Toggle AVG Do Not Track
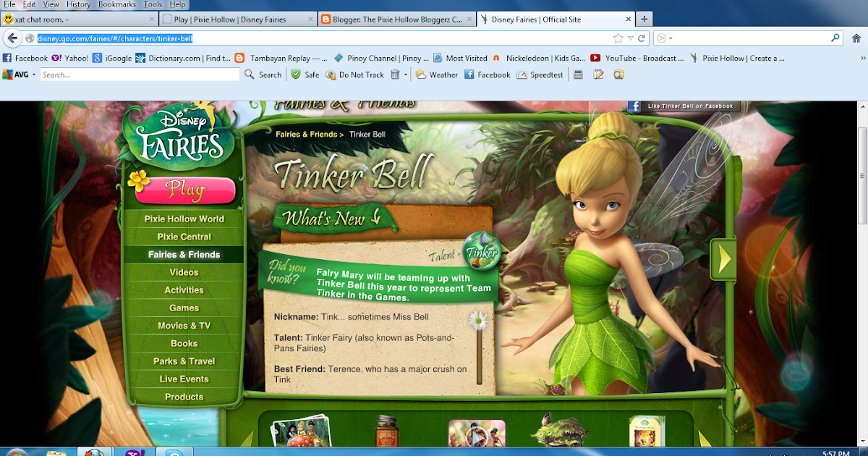This screenshot has width=868, height=456. (355, 75)
